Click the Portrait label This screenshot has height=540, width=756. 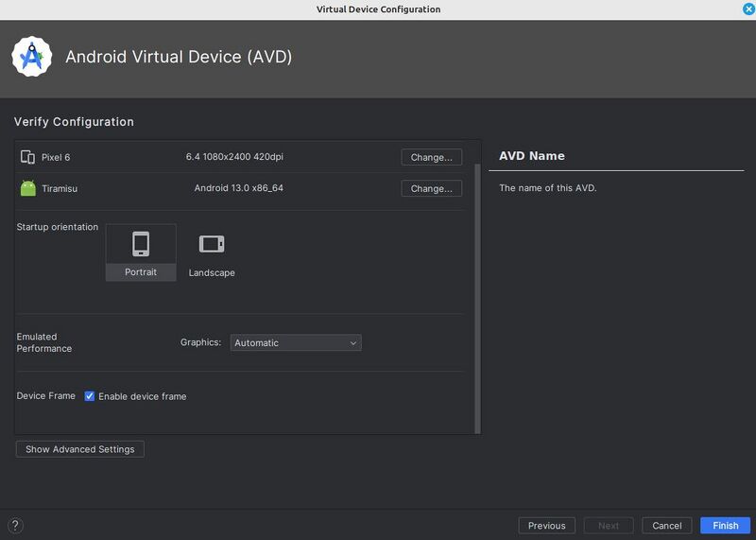click(141, 272)
